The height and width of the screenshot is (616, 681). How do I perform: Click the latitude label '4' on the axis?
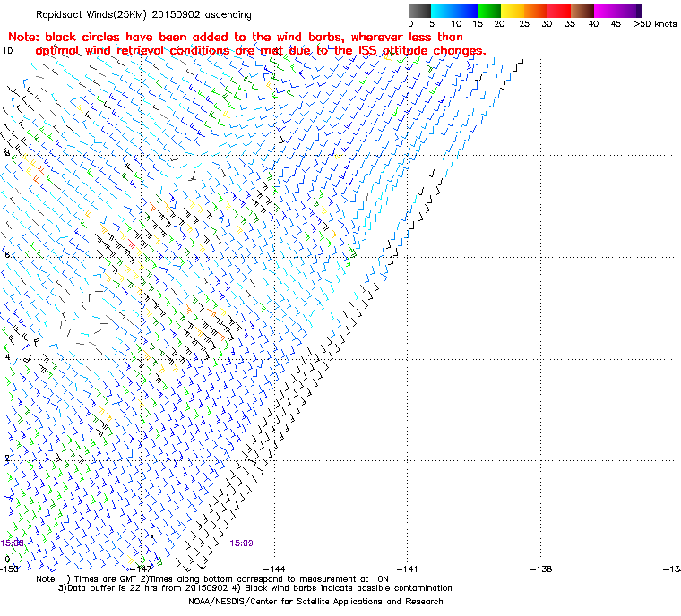pyautogui.click(x=7, y=357)
